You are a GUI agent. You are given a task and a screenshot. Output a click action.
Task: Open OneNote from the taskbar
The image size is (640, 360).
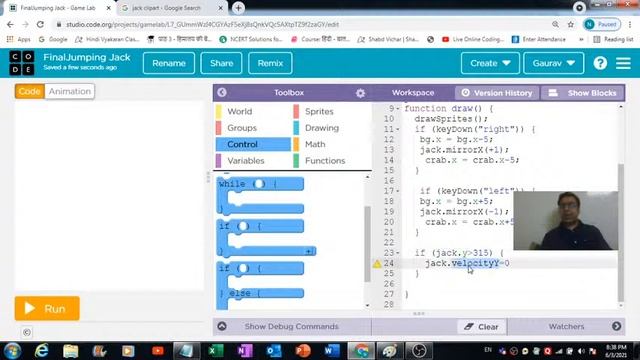click(244, 351)
